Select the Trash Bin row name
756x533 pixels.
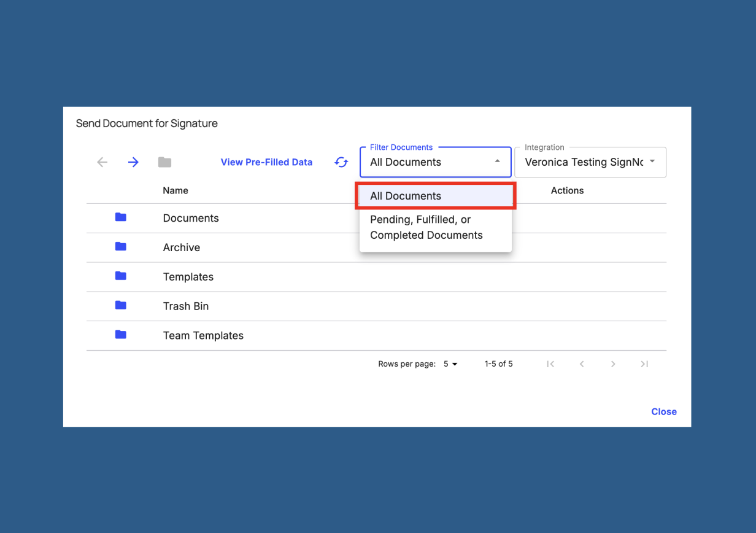click(x=186, y=306)
